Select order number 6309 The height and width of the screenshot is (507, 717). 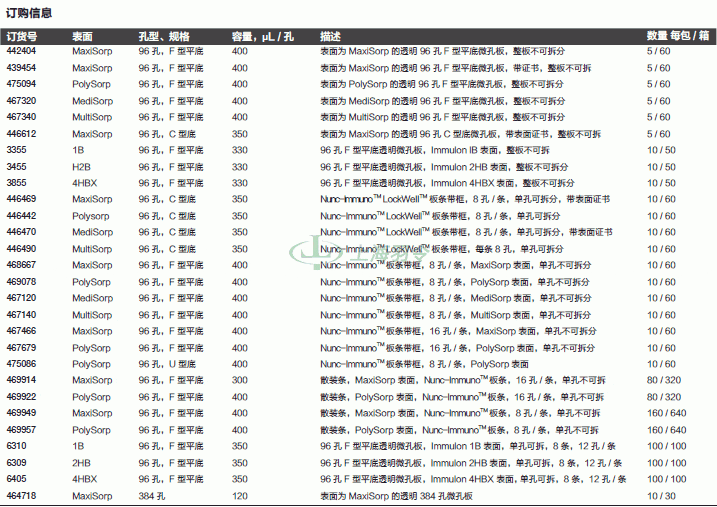click(16, 463)
